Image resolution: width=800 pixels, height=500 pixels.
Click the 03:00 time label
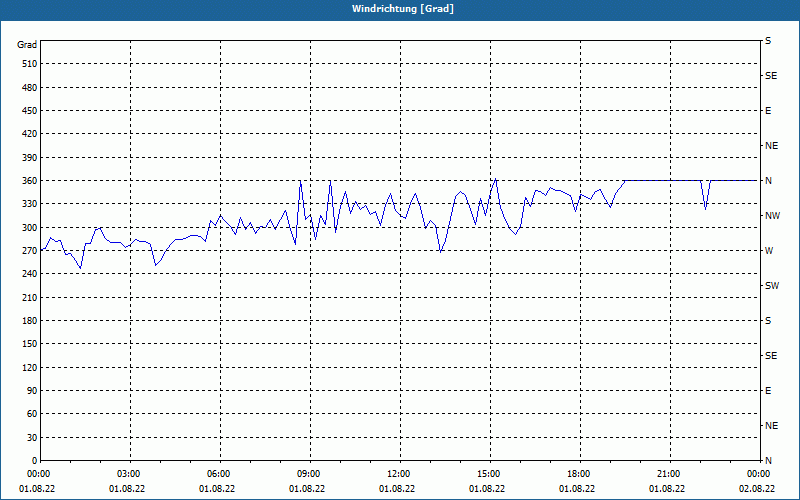[x=128, y=474]
